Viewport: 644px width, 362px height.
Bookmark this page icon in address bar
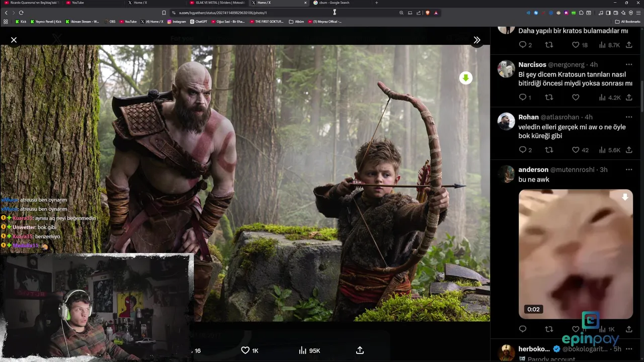[x=164, y=13]
